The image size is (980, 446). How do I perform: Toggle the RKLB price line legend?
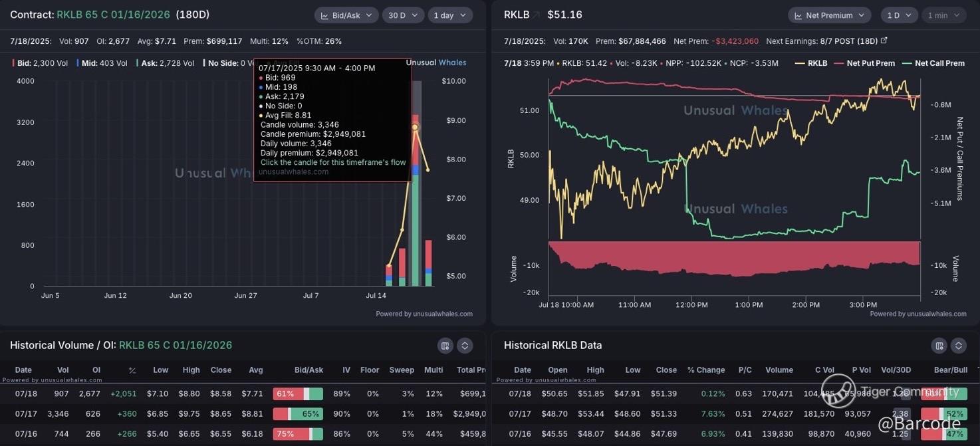click(x=811, y=63)
